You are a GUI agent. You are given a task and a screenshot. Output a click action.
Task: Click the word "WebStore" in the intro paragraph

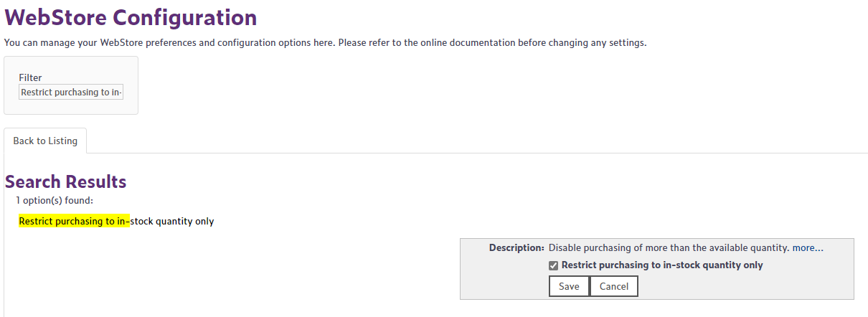pos(118,42)
